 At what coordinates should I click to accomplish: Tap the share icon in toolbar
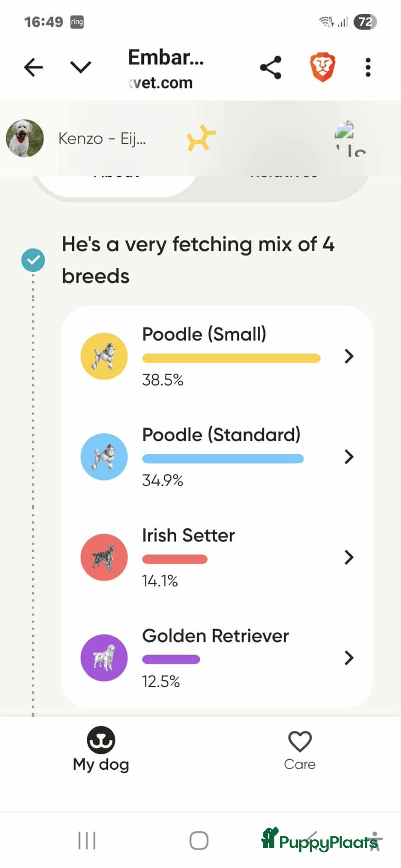(x=271, y=68)
